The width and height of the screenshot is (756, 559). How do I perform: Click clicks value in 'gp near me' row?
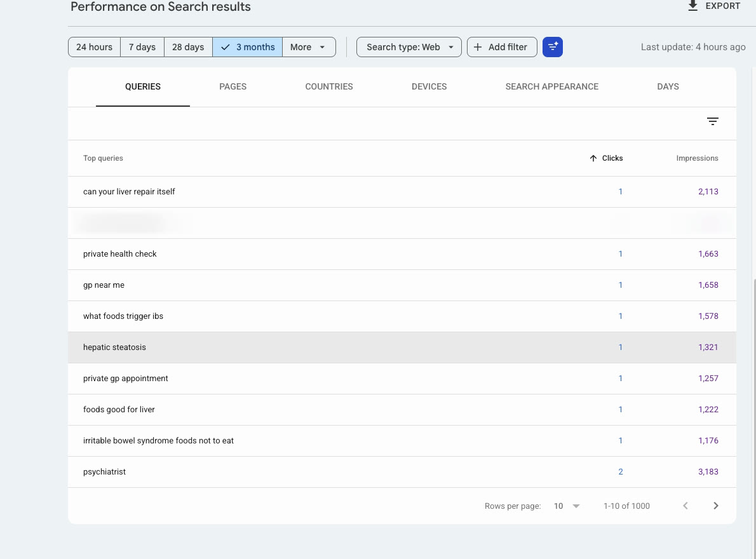621,285
